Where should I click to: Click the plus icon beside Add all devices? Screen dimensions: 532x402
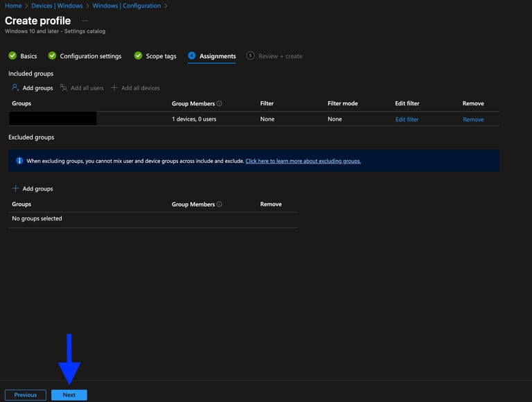(114, 87)
